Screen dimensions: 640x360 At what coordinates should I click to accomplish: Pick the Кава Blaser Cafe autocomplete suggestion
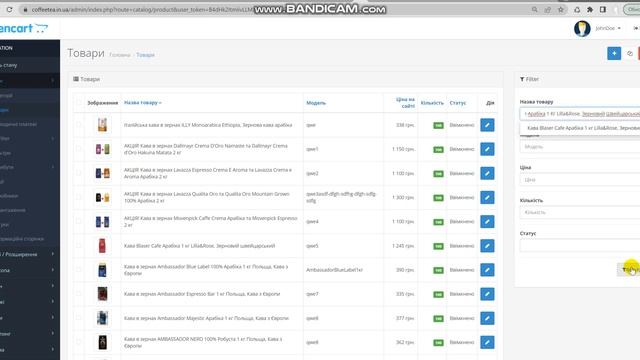coord(582,128)
